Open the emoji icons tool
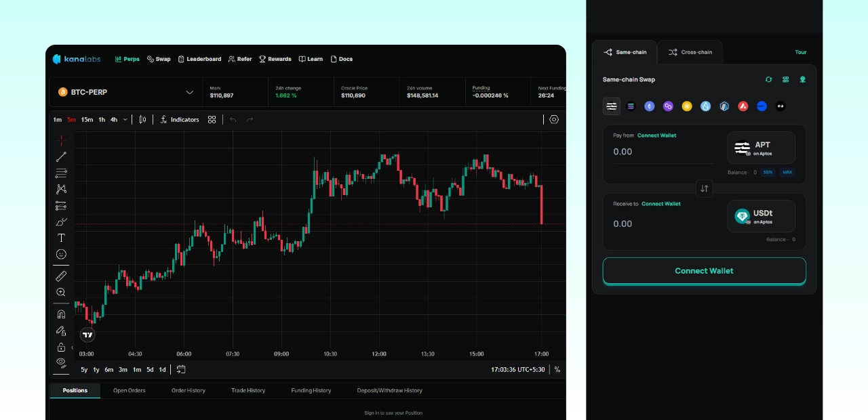 (61, 254)
